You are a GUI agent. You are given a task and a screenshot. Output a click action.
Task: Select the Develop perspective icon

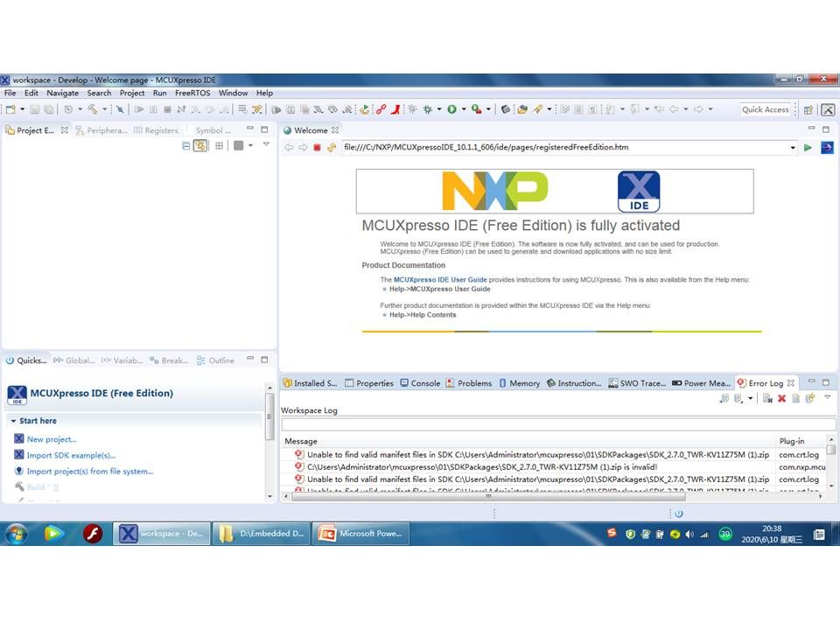(828, 110)
